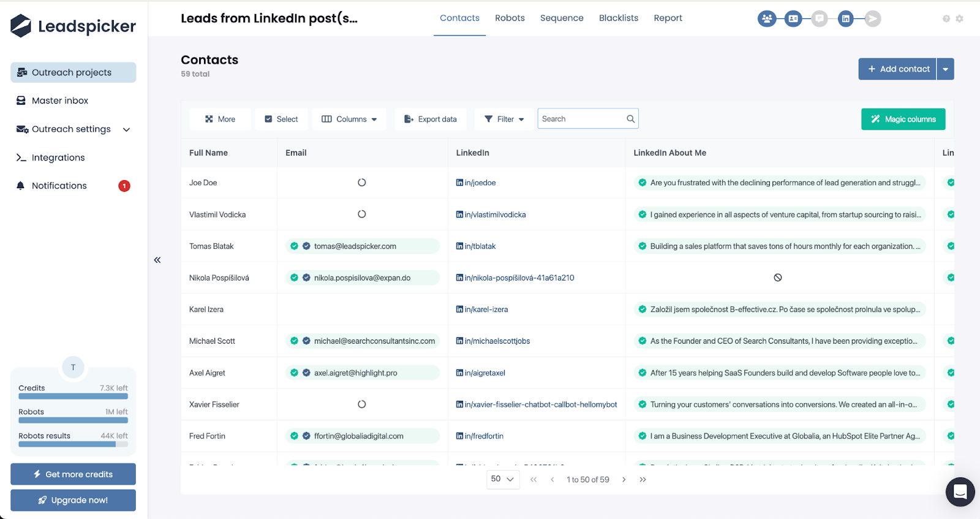Open the send arrow step in workflow
The width and height of the screenshot is (980, 519).
pyautogui.click(x=873, y=18)
